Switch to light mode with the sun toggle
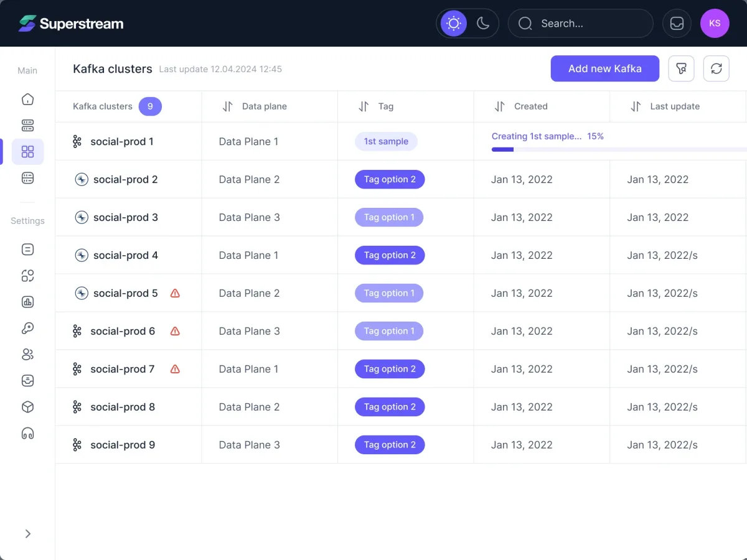The height and width of the screenshot is (560, 747). click(454, 24)
